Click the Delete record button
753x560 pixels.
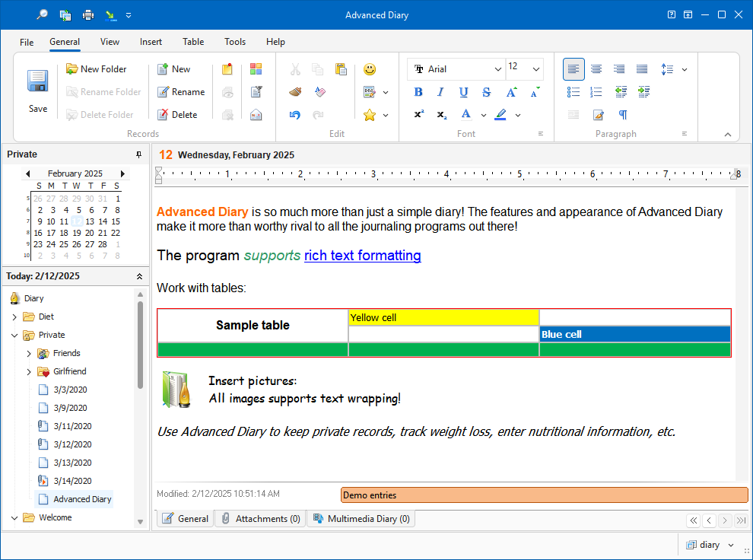click(177, 115)
